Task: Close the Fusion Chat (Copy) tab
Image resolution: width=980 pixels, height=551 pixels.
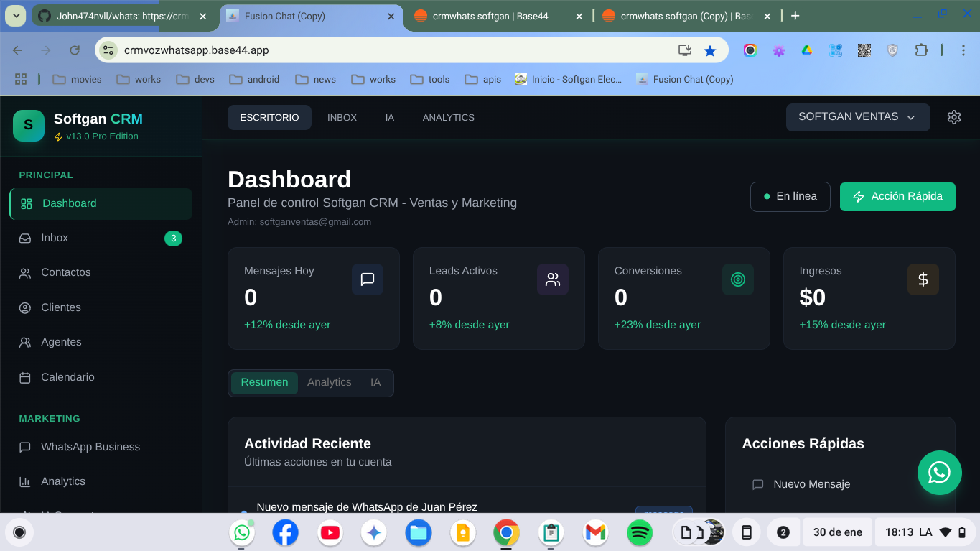Action: (x=391, y=16)
